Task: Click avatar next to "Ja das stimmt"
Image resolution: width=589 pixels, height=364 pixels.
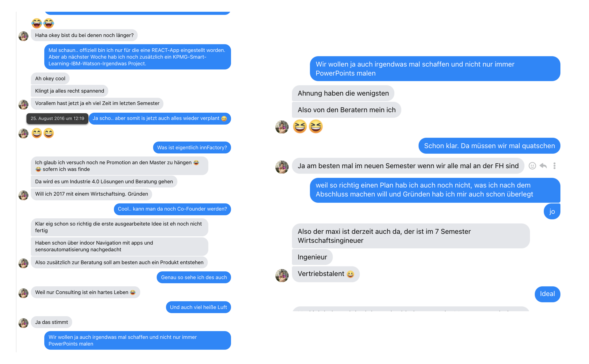Action: 23,323
